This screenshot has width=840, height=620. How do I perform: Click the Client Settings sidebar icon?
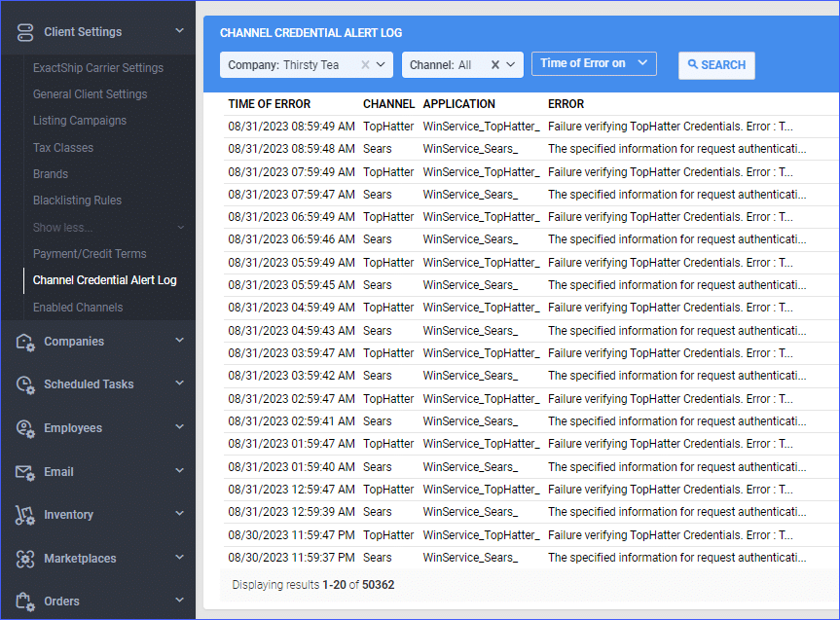pyautogui.click(x=24, y=30)
